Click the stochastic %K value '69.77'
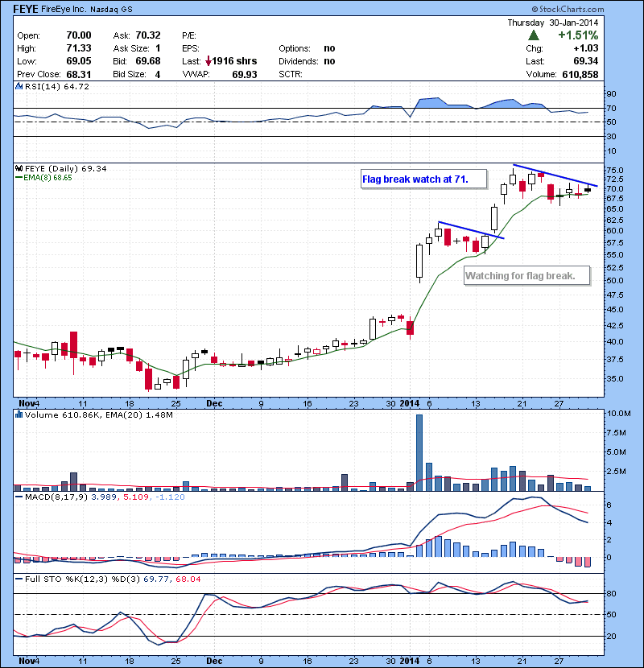The image size is (644, 668). click(157, 579)
